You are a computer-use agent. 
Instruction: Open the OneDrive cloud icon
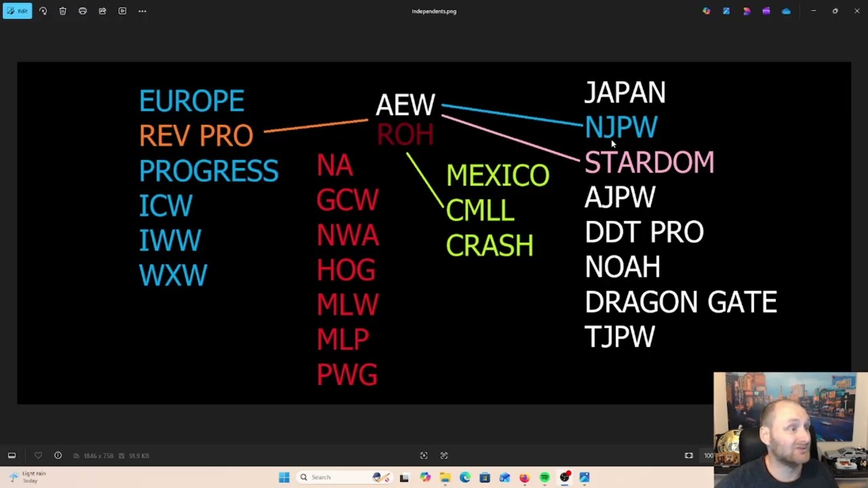pos(786,11)
